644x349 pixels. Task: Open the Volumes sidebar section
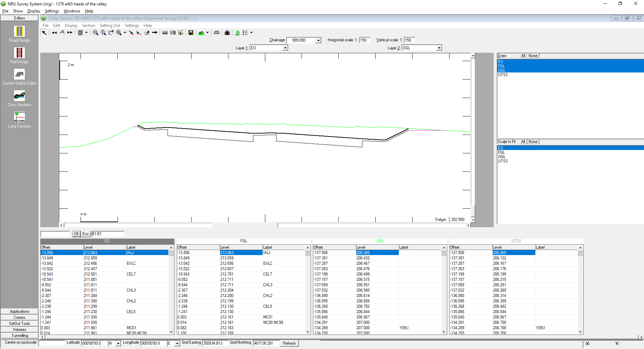click(x=19, y=330)
